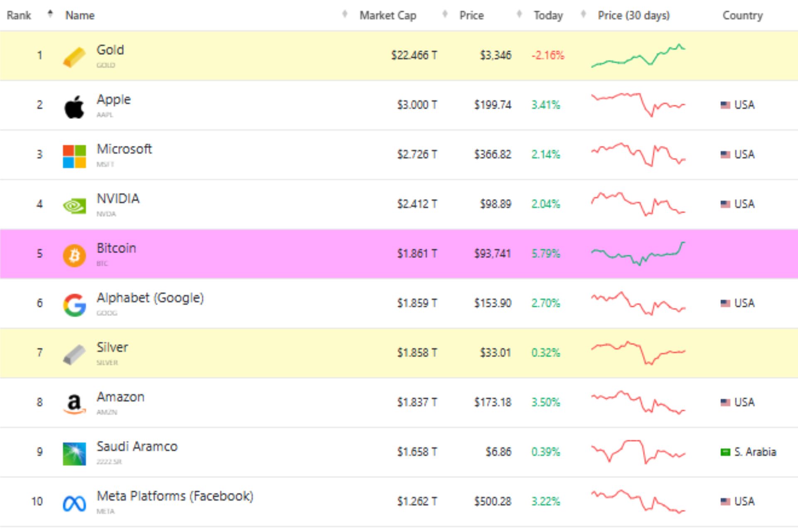Viewport: 798px width, 532px height.
Task: Click the NVIDIA green eye logo
Action: click(x=74, y=206)
